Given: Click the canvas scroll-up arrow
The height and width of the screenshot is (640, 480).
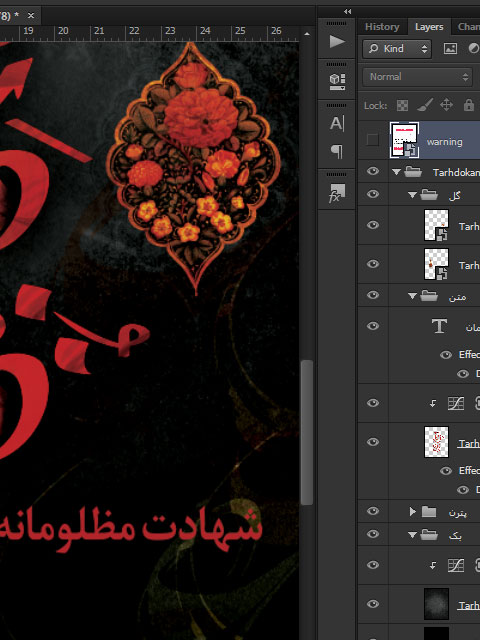Looking at the screenshot, I should [x=307, y=34].
